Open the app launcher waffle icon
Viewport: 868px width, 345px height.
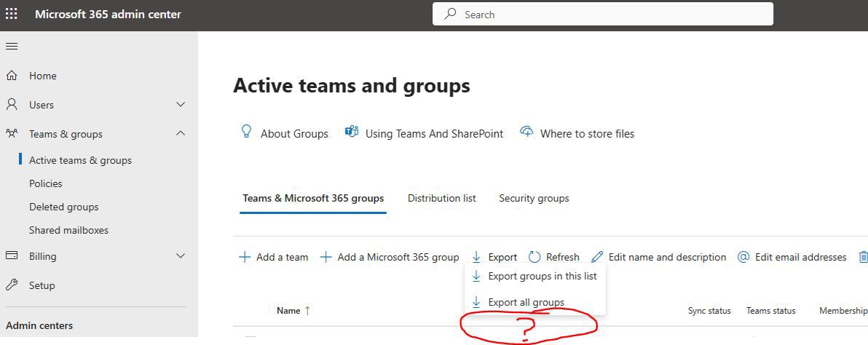11,14
